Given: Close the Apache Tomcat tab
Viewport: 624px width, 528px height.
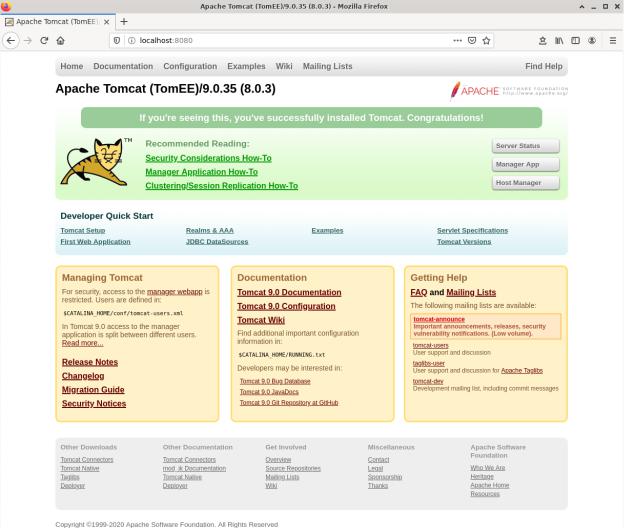Looking at the screenshot, I should pyautogui.click(x=107, y=22).
